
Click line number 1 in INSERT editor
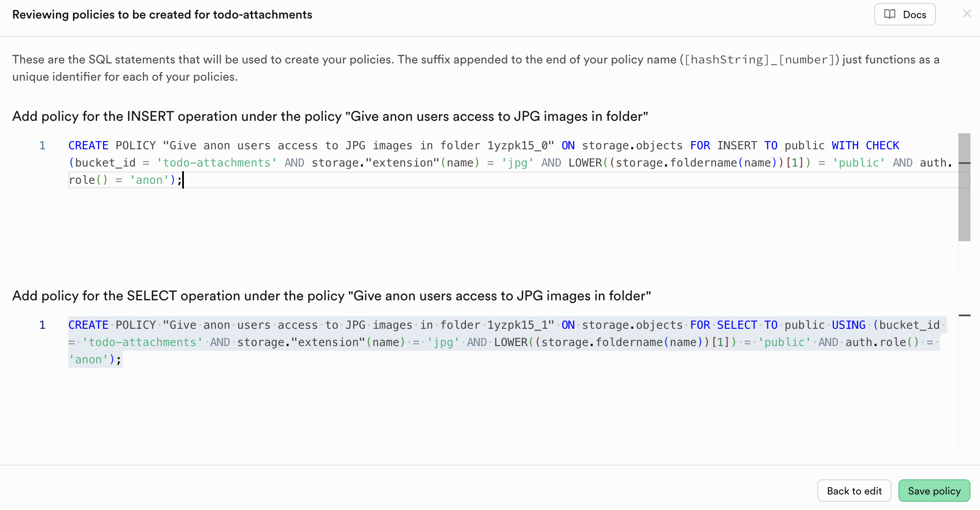pyautogui.click(x=42, y=145)
